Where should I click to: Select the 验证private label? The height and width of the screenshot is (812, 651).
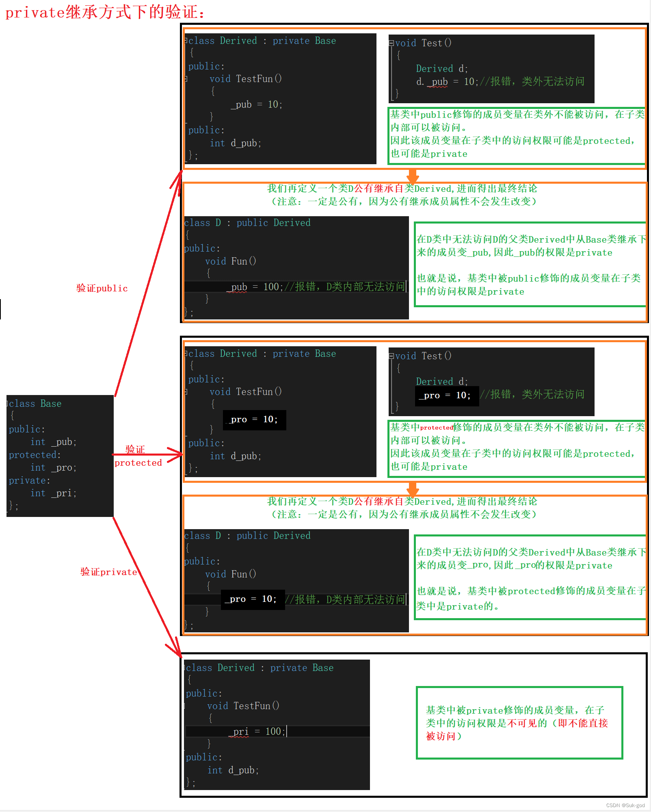click(x=108, y=572)
